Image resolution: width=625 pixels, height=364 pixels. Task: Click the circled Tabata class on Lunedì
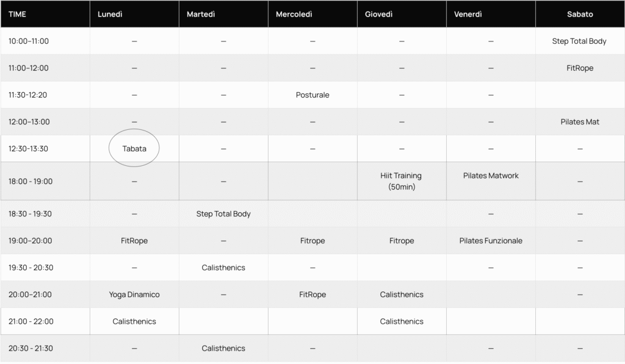134,148
